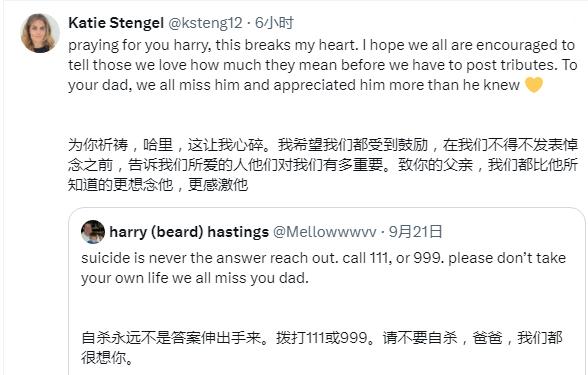588x375 pixels.
Task: Click the final line 很想你。
Action: (107, 358)
